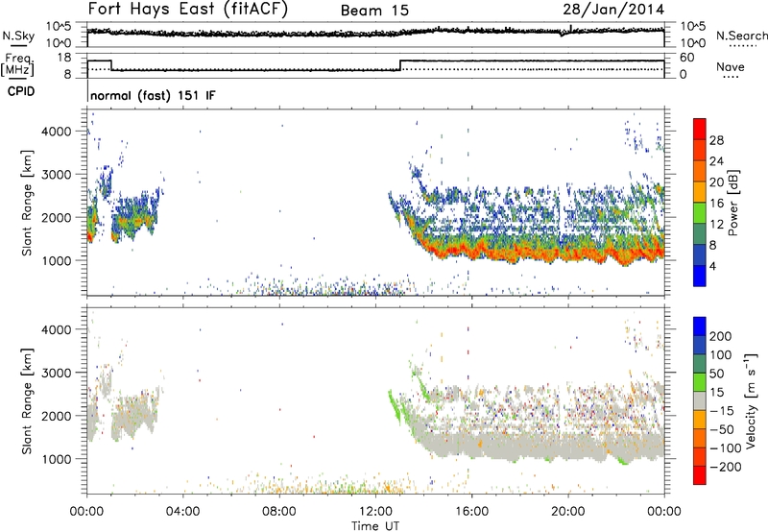Click the "N.Sky" legend label
Viewport: 768px width, 532px height.
18,36
